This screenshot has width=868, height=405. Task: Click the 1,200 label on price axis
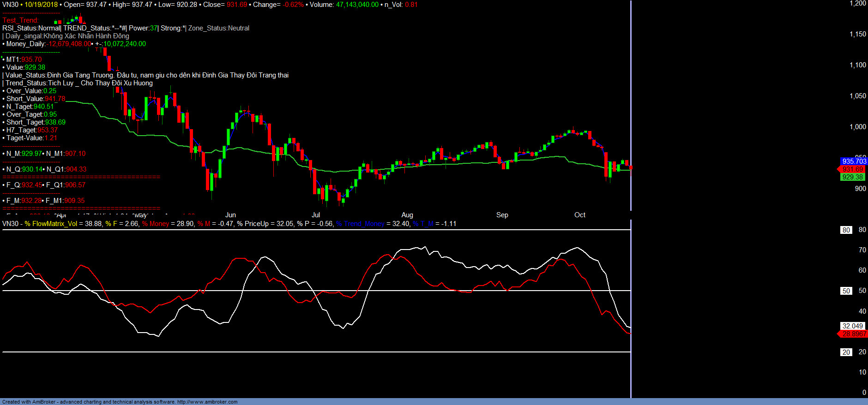coord(857,4)
